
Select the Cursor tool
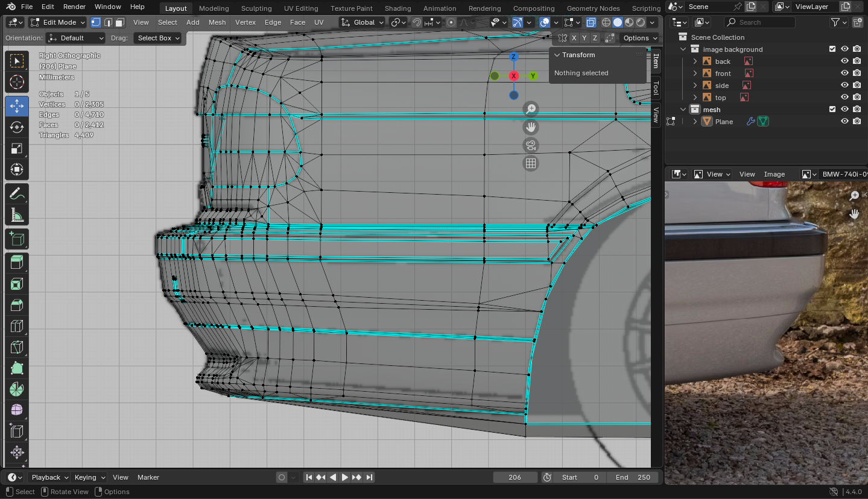(17, 83)
